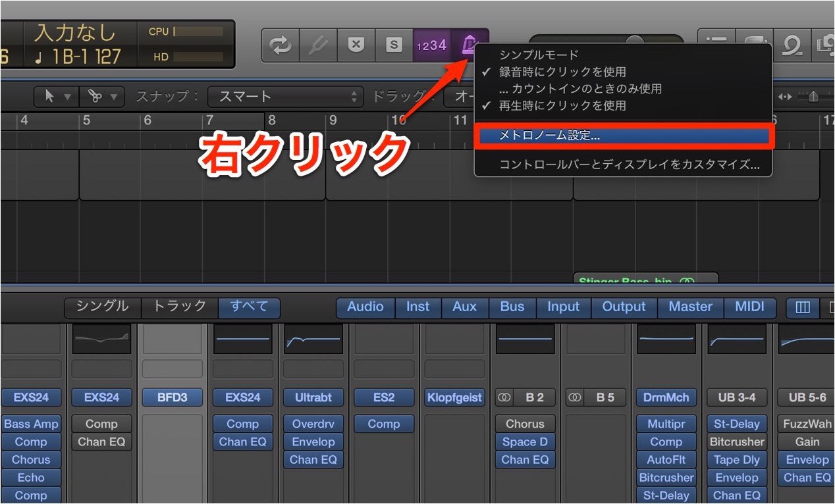Open the EQ thumbnail above UB 3-4

tap(737, 339)
